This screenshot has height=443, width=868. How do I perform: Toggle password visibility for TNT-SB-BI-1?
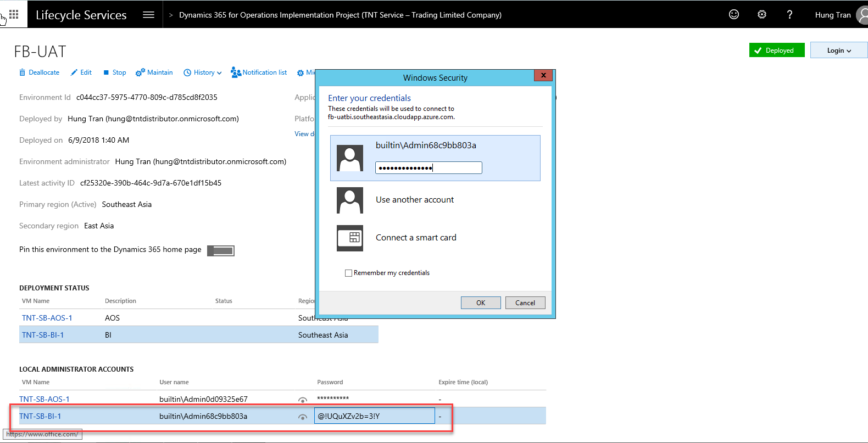[302, 417]
